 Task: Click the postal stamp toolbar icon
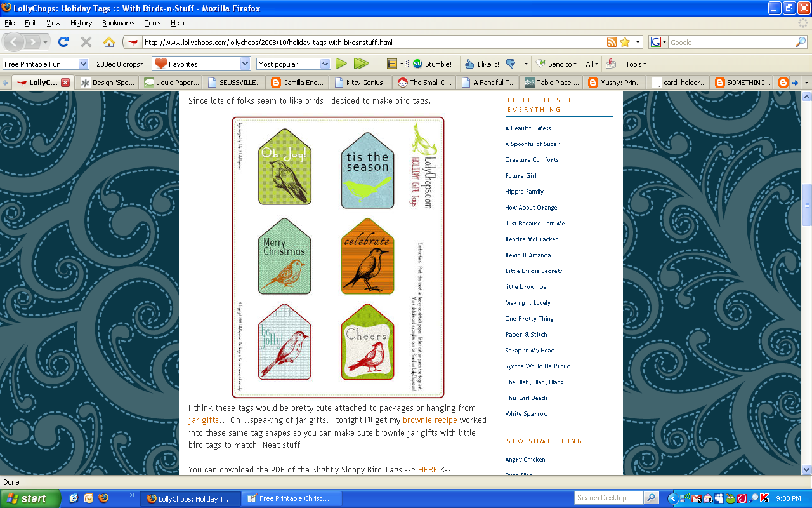click(611, 63)
